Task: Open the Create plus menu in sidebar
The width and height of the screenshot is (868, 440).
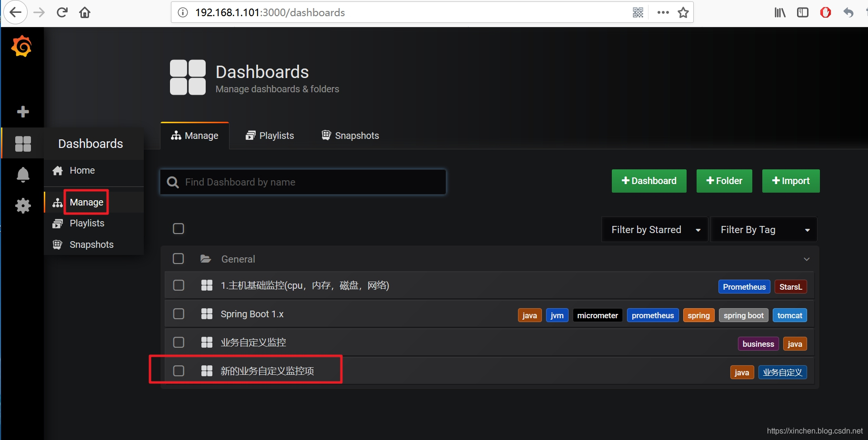Action: [23, 112]
